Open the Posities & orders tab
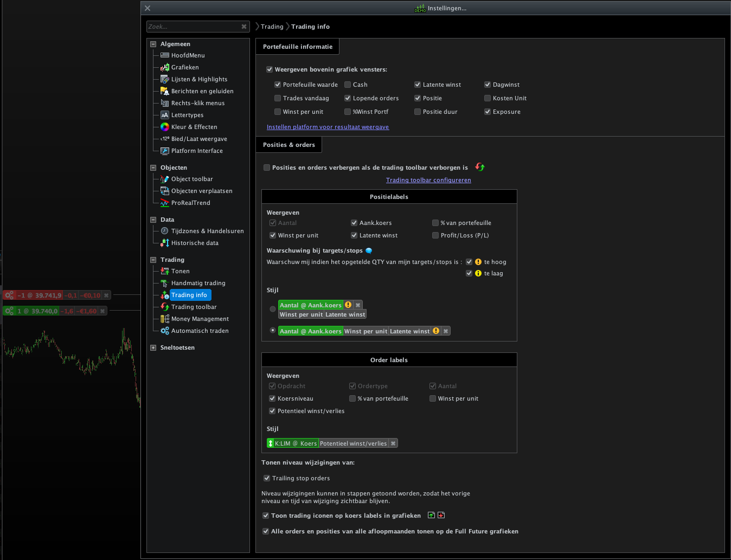731x560 pixels. [x=289, y=145]
